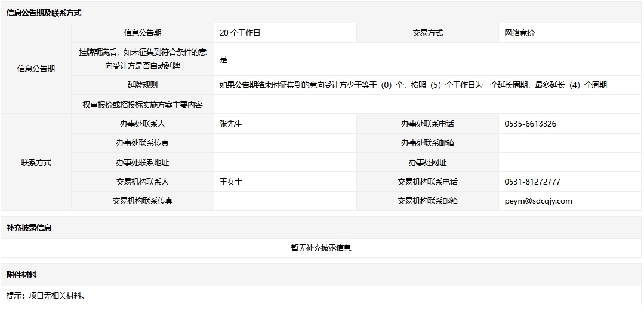The width and height of the screenshot is (644, 313).
Task: Click the empty 办事处网址 value cell
Action: [x=569, y=162]
